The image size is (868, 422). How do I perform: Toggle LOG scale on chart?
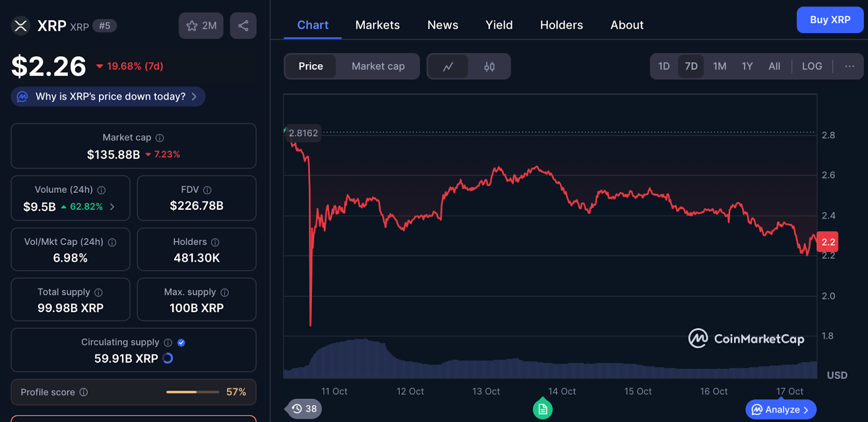click(812, 66)
